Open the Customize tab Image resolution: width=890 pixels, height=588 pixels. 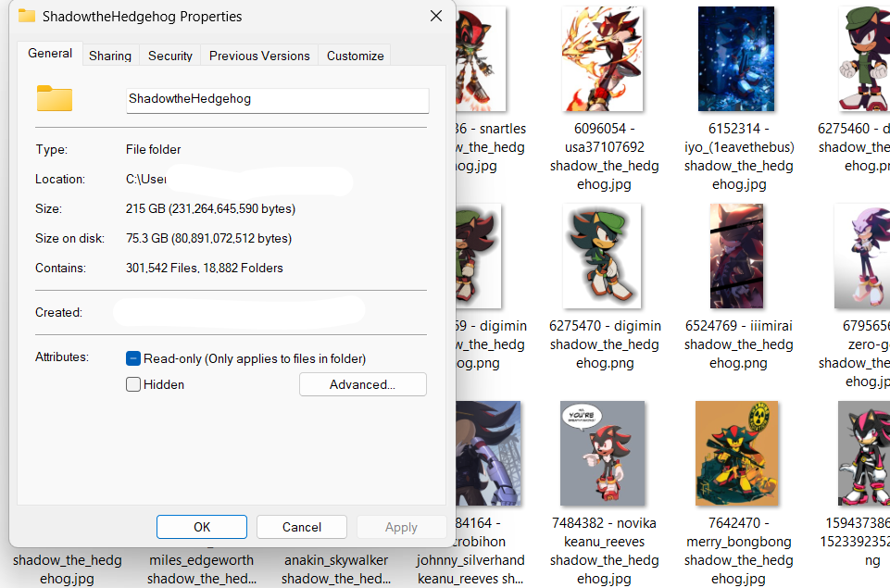[x=356, y=56]
